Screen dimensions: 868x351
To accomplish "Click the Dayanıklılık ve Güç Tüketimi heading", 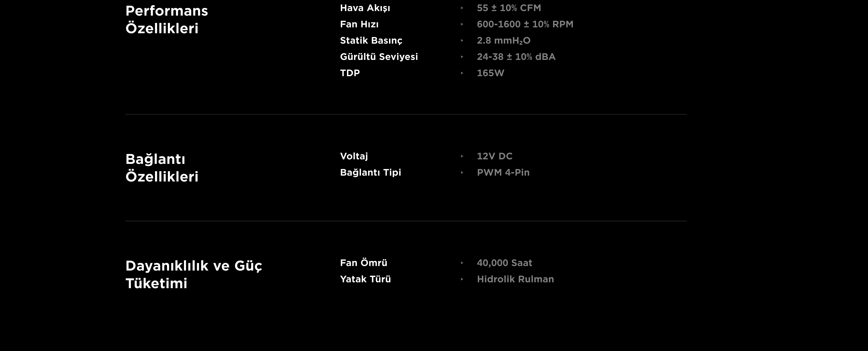I will point(193,275).
